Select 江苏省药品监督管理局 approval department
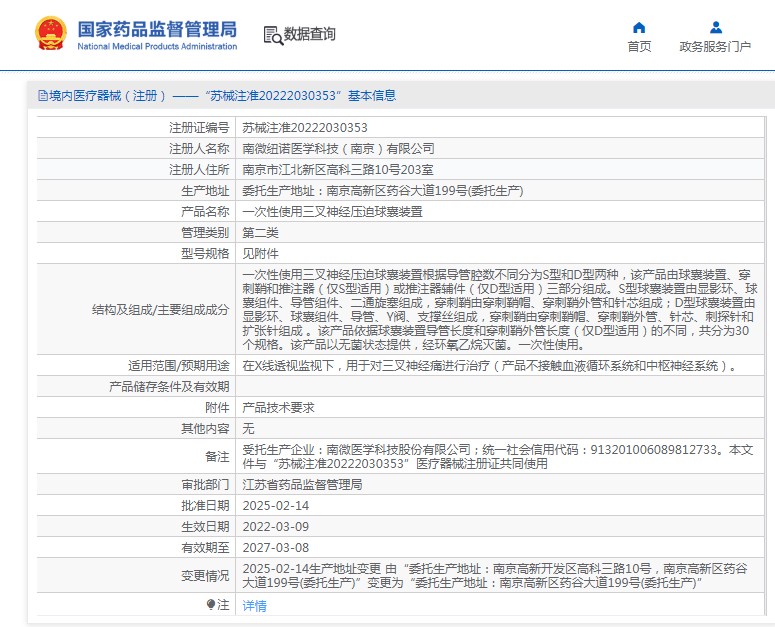This screenshot has width=775, height=627. [x=302, y=485]
